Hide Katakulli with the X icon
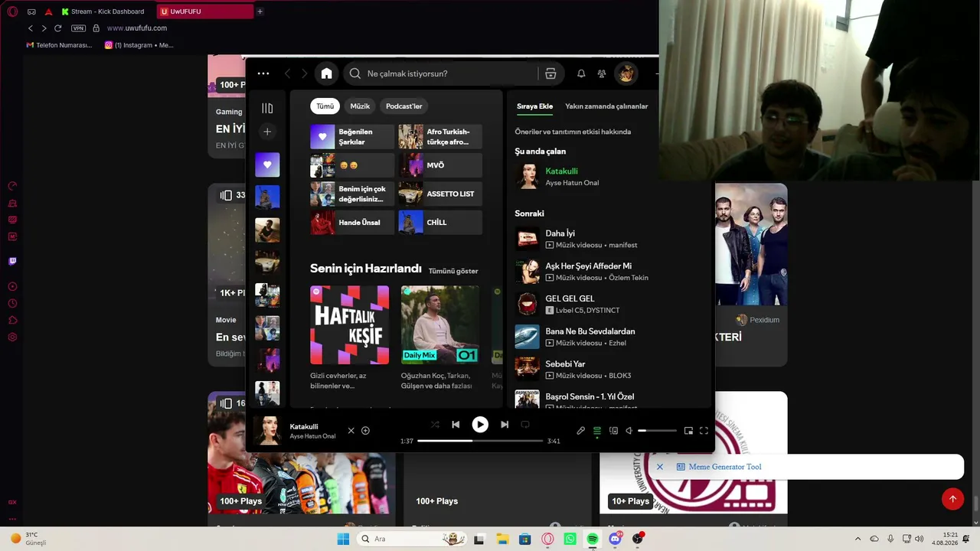This screenshot has height=551, width=980. [x=351, y=430]
